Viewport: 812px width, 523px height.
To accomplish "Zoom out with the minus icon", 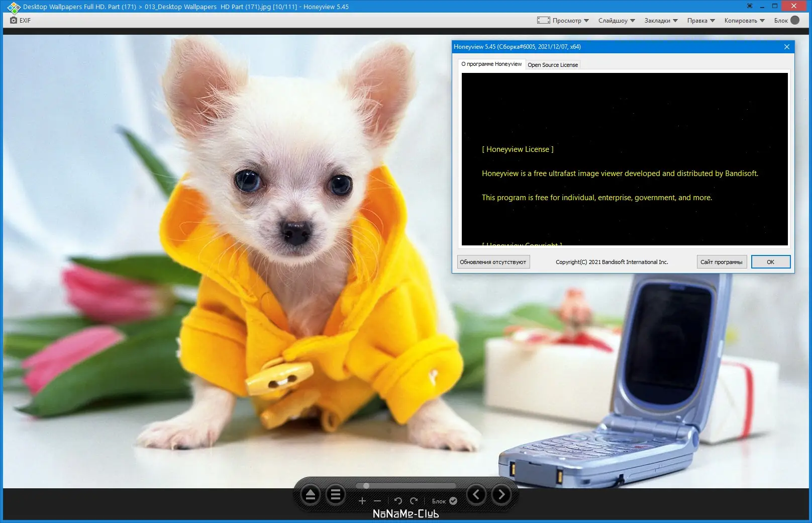I will [377, 501].
